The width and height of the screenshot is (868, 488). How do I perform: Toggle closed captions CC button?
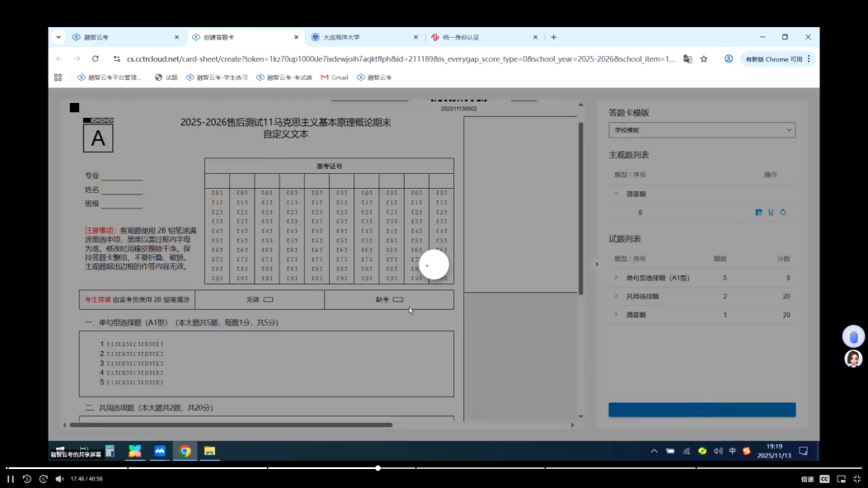(824, 479)
